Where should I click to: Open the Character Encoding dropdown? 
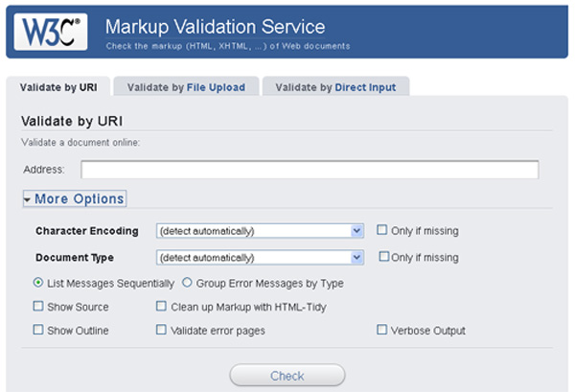(260, 231)
